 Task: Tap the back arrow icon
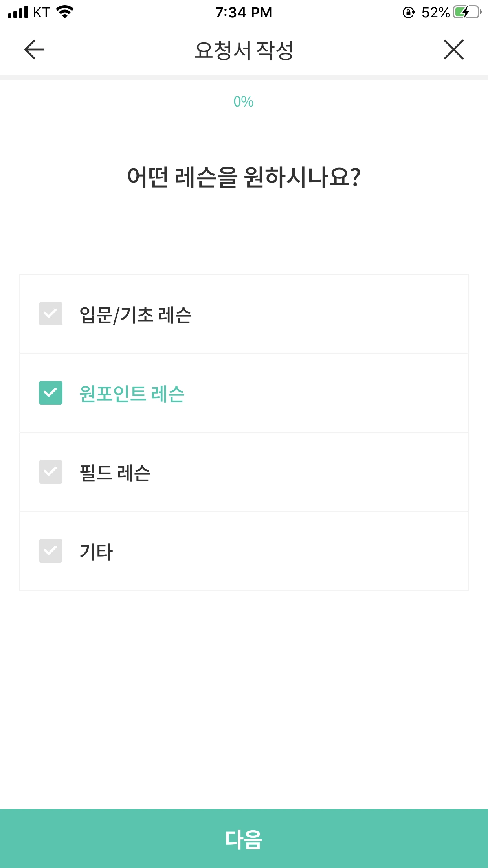(x=34, y=50)
